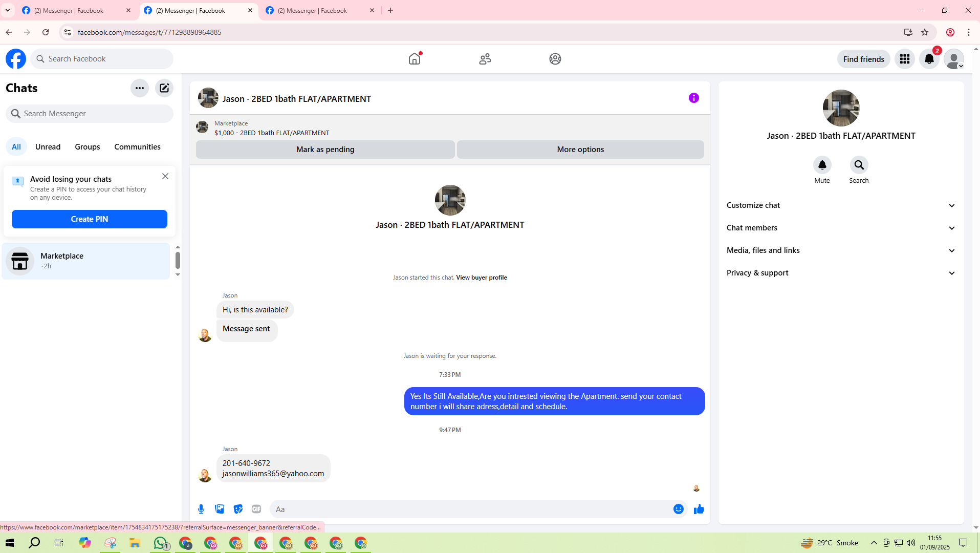Expand Customize chat section
The width and height of the screenshot is (980, 553).
pos(841,205)
